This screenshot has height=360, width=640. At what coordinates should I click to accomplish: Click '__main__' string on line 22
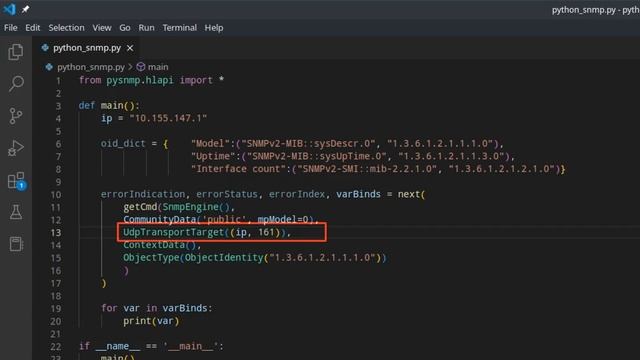(190, 347)
